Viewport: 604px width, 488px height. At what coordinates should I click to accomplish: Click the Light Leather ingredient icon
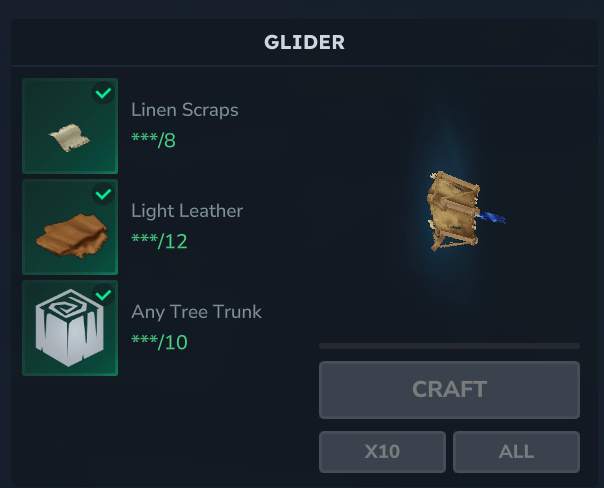tap(70, 227)
